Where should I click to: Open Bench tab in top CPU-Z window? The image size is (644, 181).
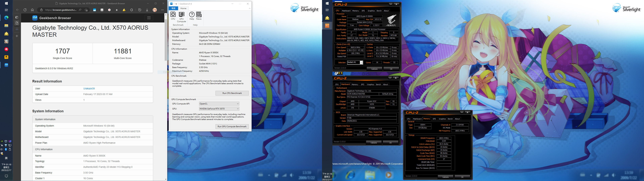(x=379, y=11)
